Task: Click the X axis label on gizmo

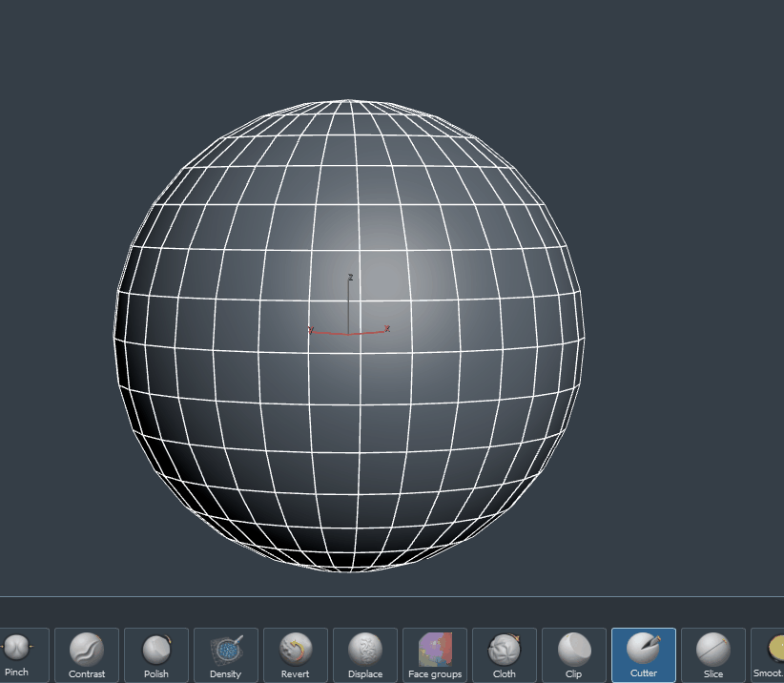Action: [387, 328]
